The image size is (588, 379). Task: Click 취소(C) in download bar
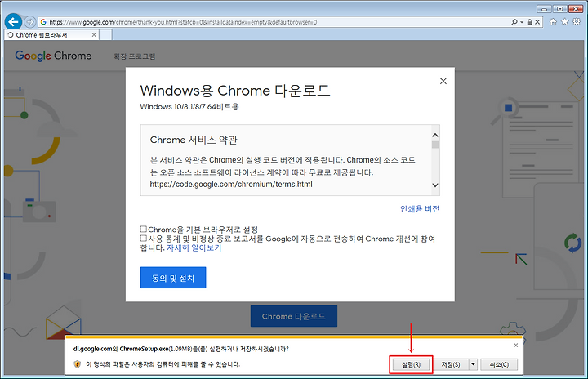(x=499, y=364)
